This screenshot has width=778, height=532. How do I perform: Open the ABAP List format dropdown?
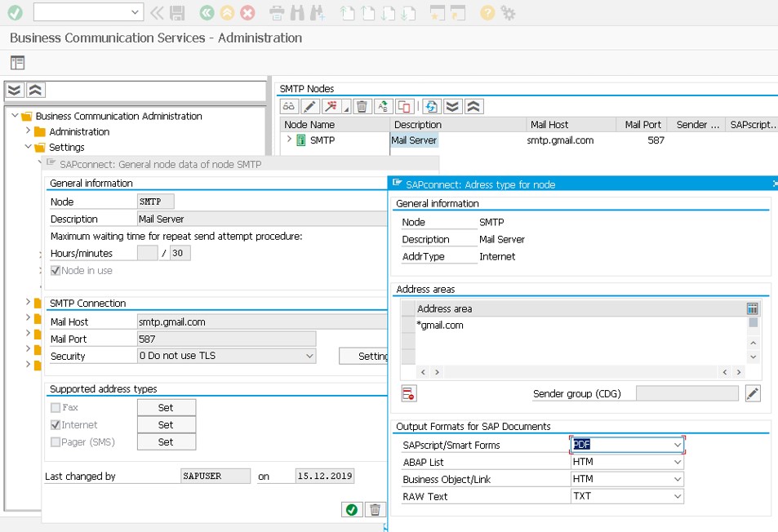678,462
